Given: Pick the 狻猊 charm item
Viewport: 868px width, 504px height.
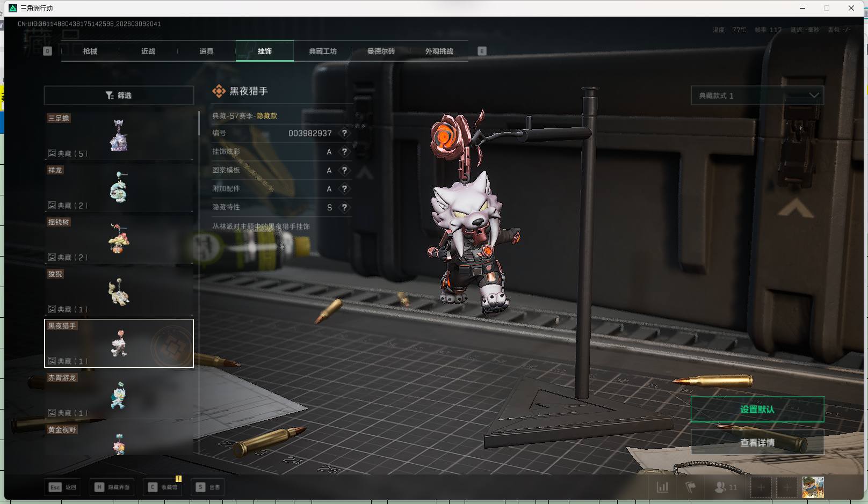Looking at the screenshot, I should [119, 291].
